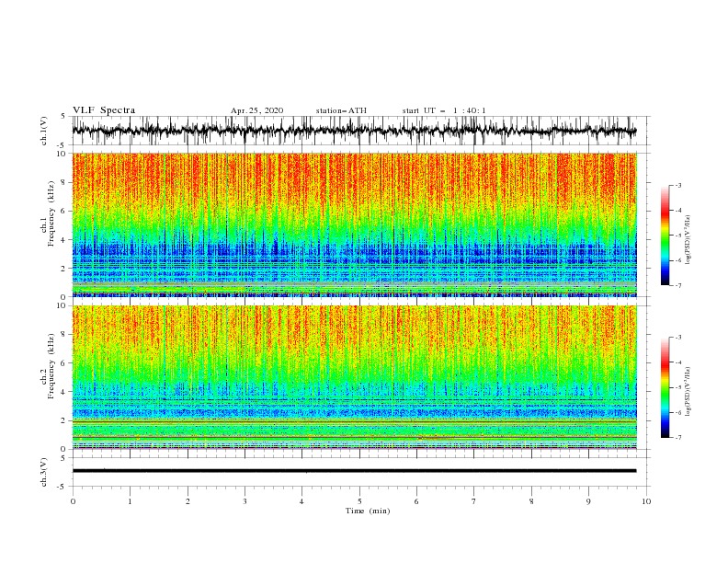Click the lower color bar "log(PSD)(V²/Hz)" label
Viewport: 728px width, 563px height.
688,392
